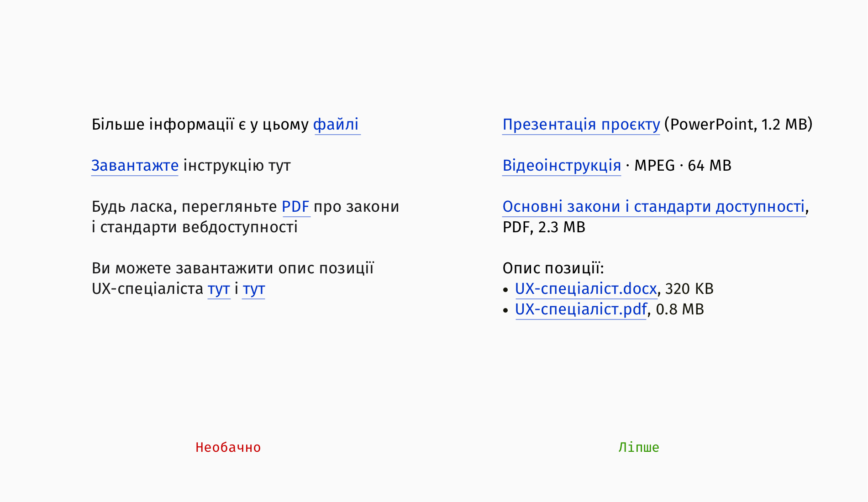Open the "PDF" link in the paragraph
The width and height of the screenshot is (868, 502).
(296, 207)
